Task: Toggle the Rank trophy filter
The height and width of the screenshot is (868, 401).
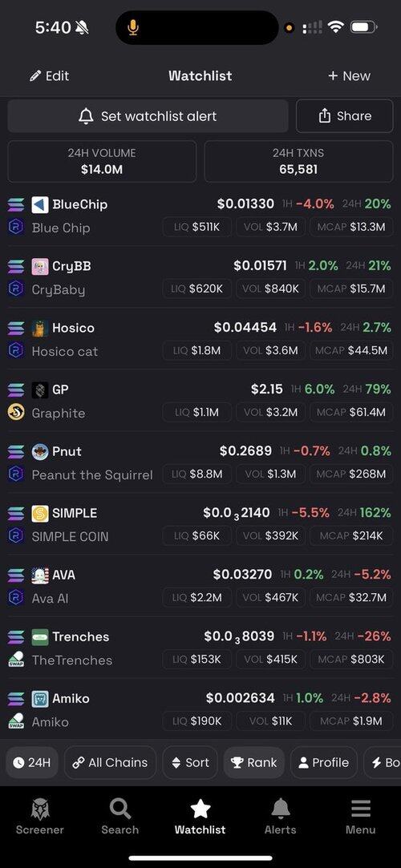Action: tap(254, 762)
